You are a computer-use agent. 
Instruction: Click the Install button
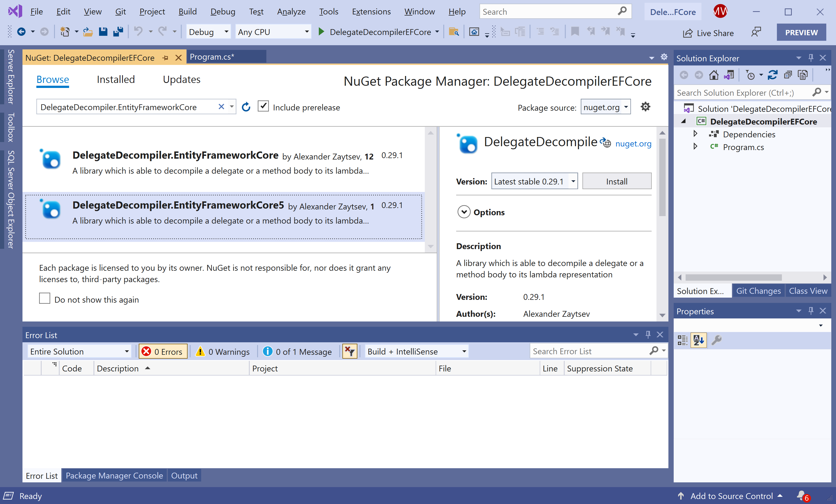[x=617, y=181]
